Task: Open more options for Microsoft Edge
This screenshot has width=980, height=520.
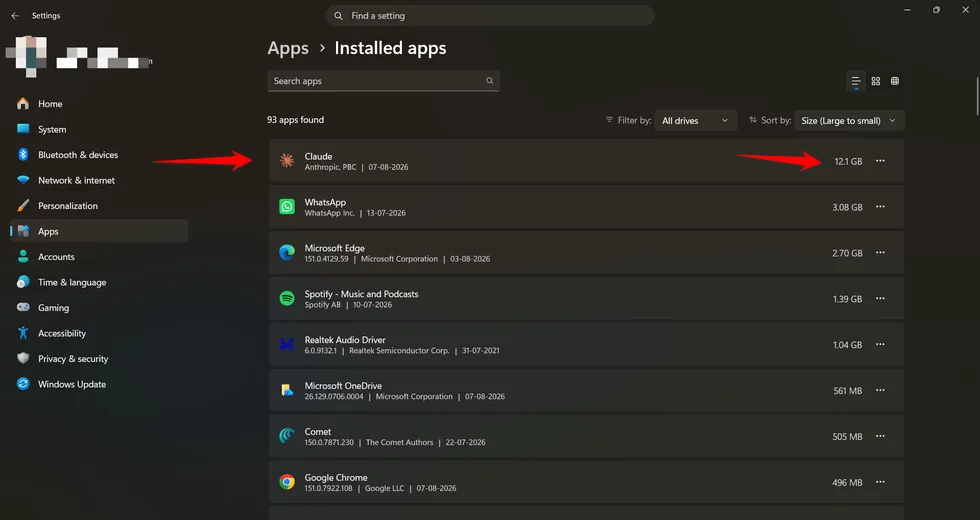Action: click(880, 252)
